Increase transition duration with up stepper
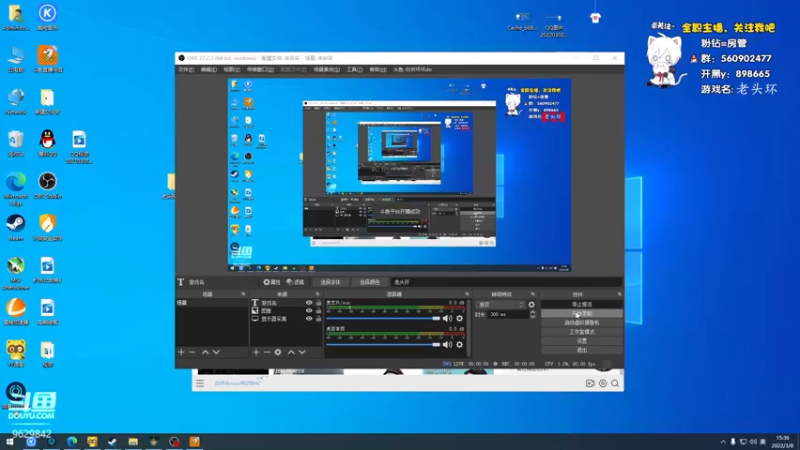This screenshot has height=450, width=800. [x=533, y=312]
